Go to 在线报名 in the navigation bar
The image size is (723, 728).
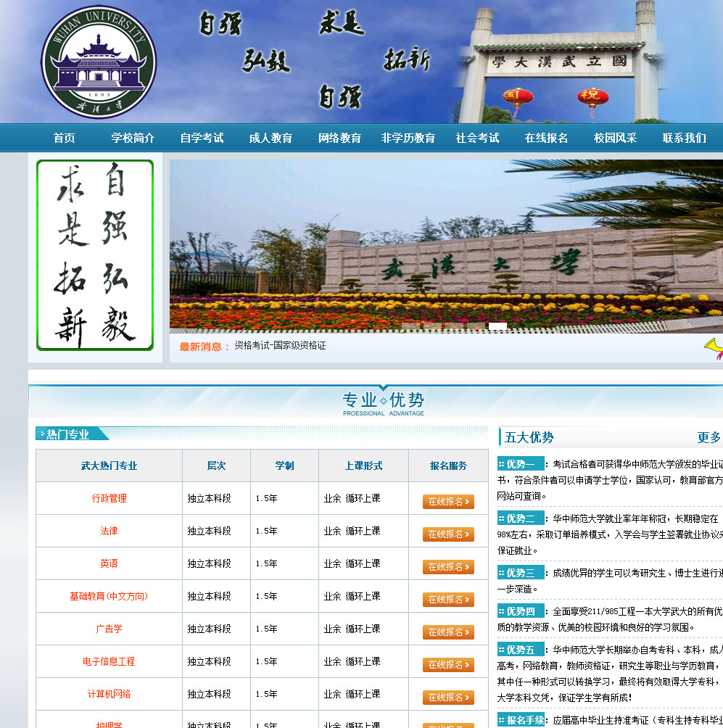pos(547,138)
